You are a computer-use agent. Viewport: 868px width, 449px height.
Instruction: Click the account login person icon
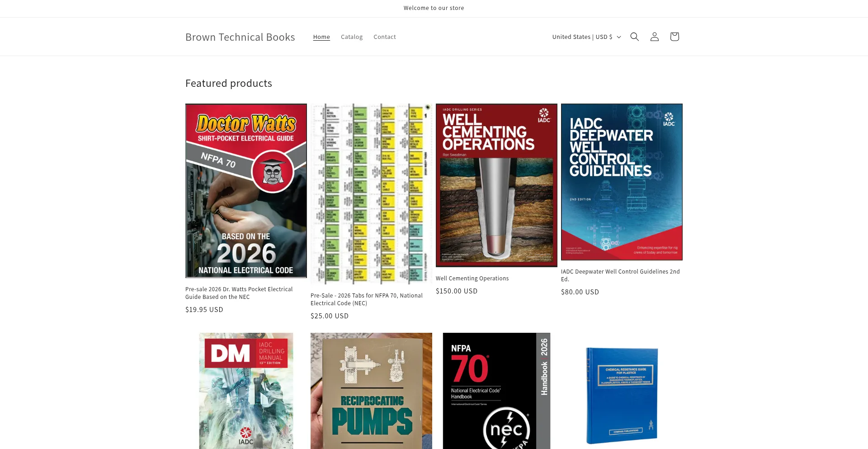[654, 37]
